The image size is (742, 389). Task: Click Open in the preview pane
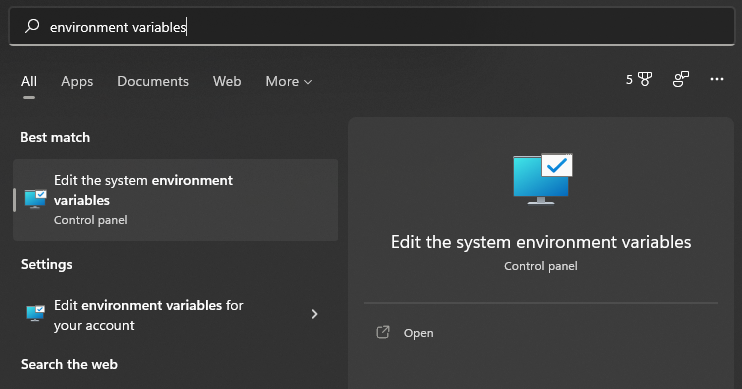418,333
